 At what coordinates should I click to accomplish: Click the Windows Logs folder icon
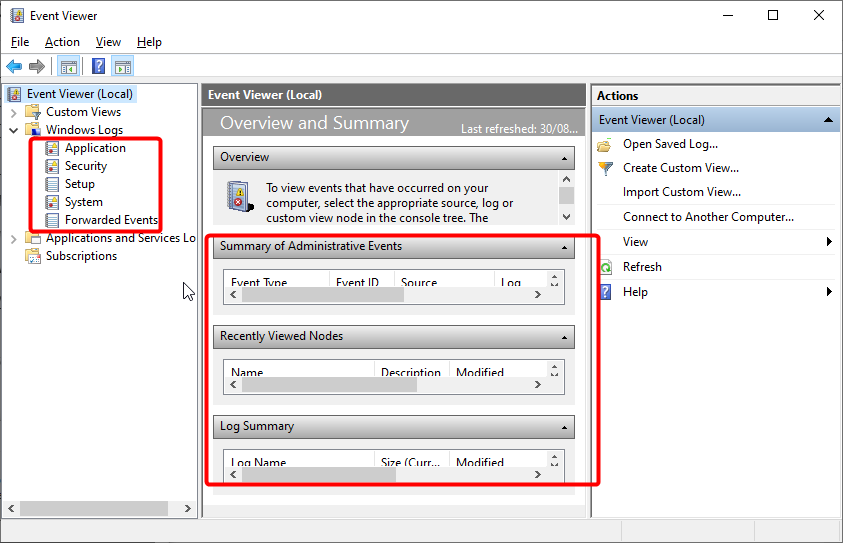click(x=33, y=130)
